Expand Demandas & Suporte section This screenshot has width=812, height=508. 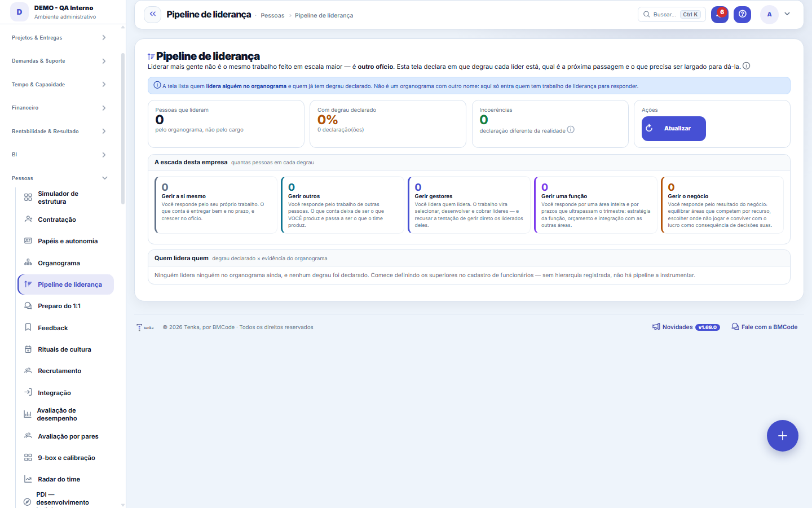coord(59,61)
